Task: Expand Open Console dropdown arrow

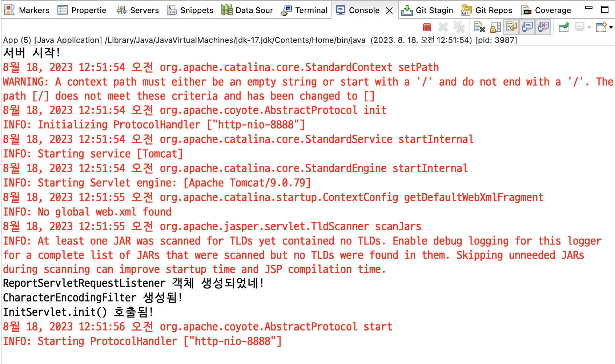Action: pos(611,28)
